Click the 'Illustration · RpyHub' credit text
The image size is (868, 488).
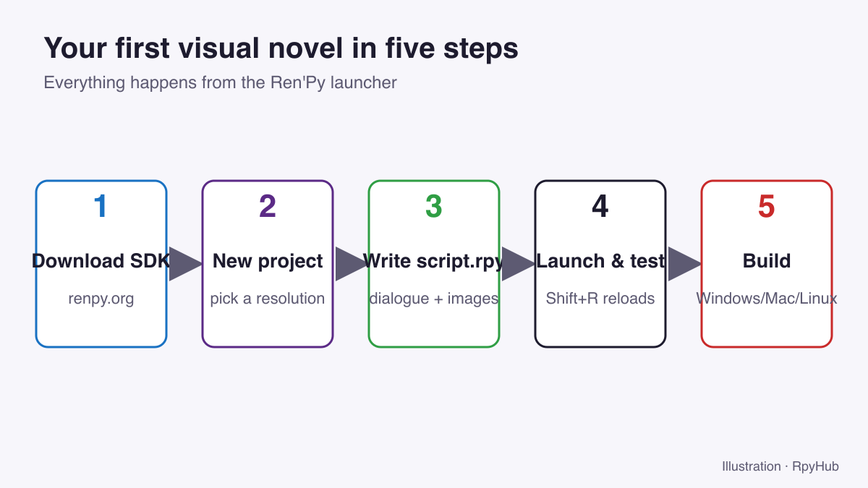click(780, 466)
